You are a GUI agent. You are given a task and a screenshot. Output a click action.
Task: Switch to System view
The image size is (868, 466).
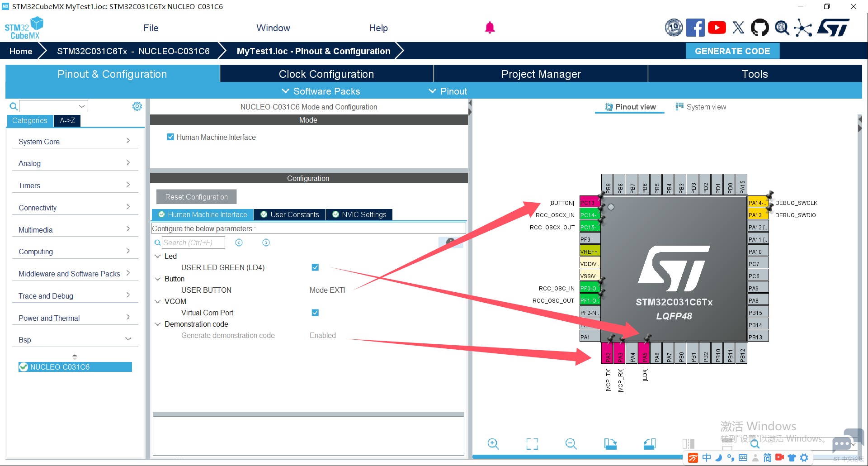(701, 107)
